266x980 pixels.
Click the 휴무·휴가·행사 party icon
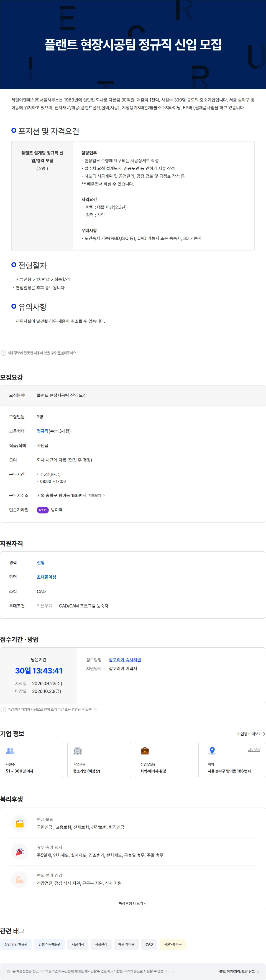click(20, 851)
